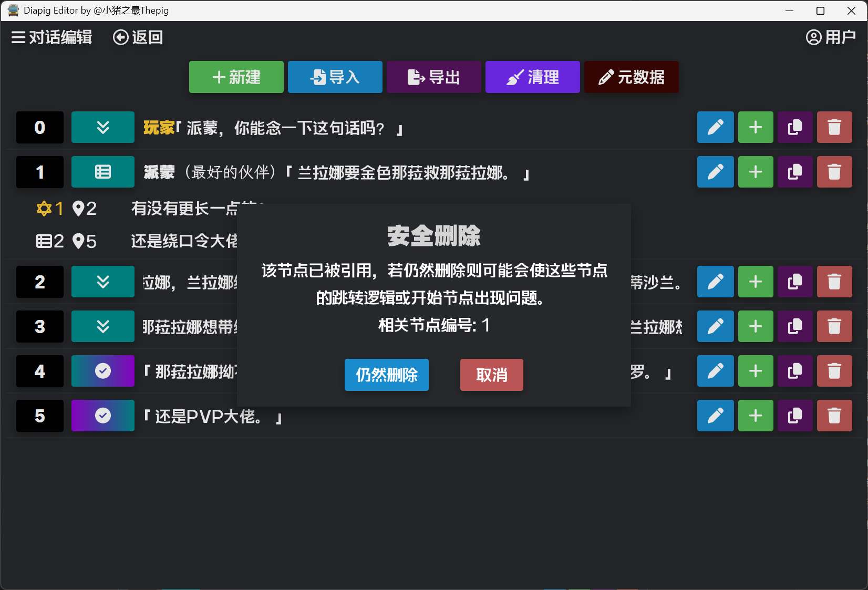
Task: Click the copy icon for node 2
Action: click(x=795, y=282)
